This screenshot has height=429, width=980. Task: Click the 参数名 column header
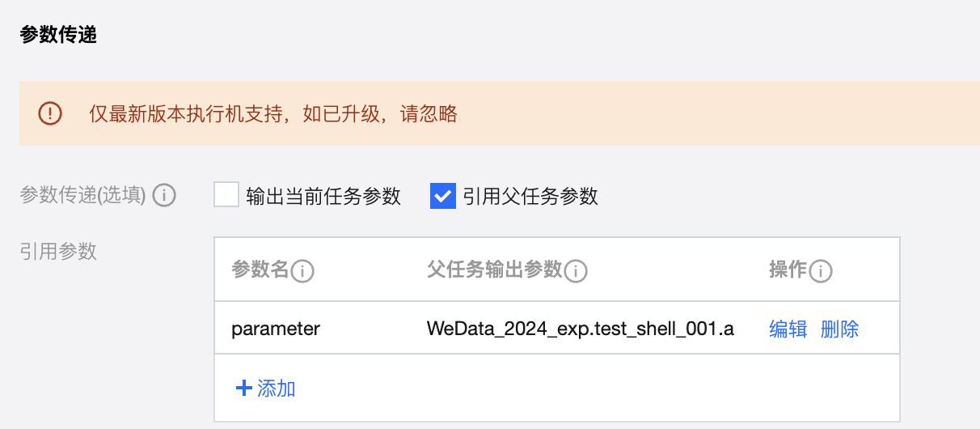(x=260, y=270)
